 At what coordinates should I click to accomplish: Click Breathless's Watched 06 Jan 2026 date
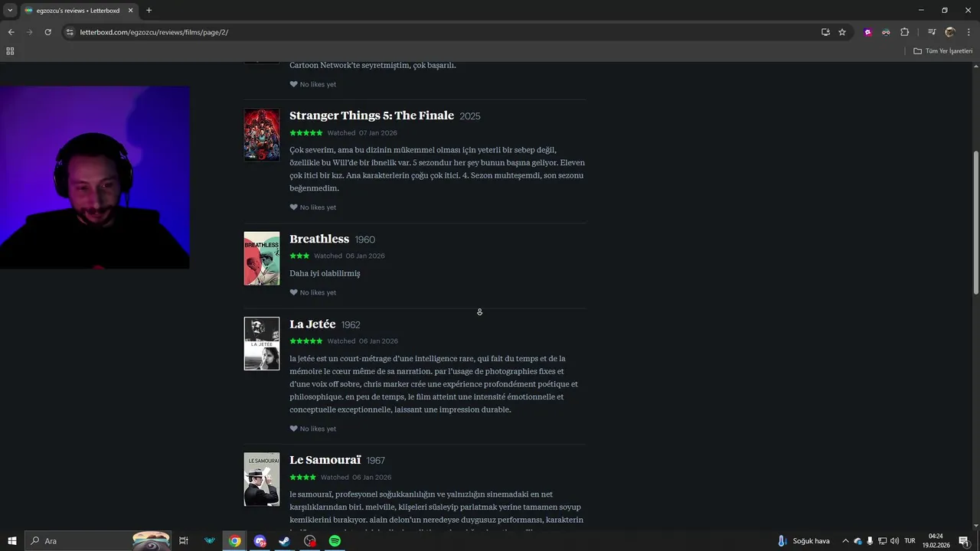(365, 256)
